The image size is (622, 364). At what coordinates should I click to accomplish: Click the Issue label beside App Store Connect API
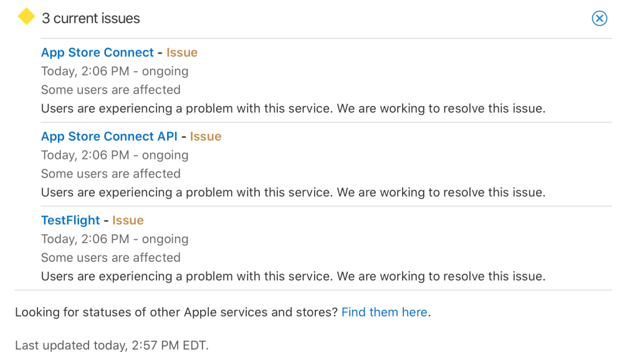point(206,136)
